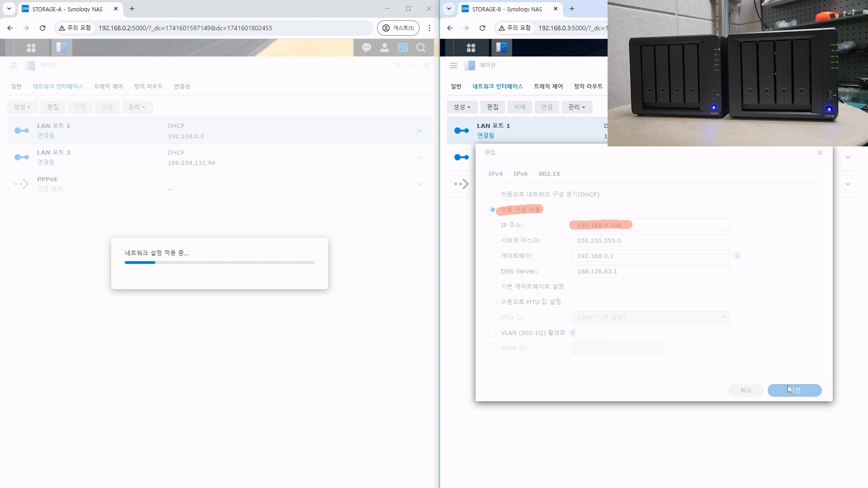Viewport: 868px width, 488px height.
Task: Click the DNS Server input field
Action: (x=651, y=271)
